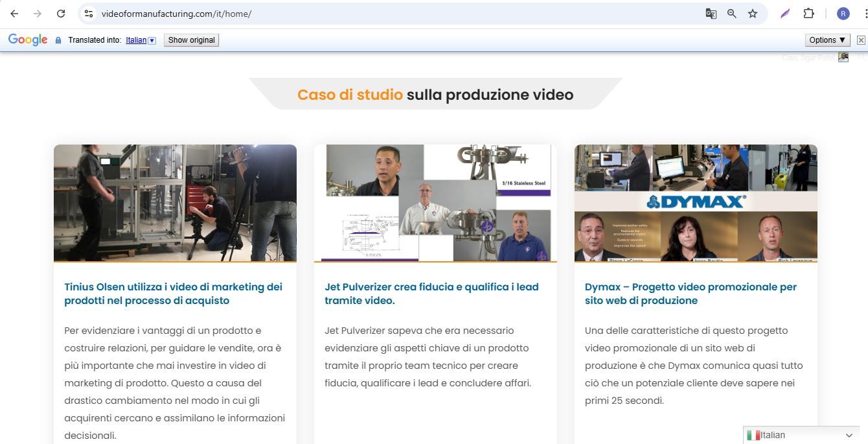Open the Dymax promotional video project title
The height and width of the screenshot is (444, 868).
click(691, 294)
